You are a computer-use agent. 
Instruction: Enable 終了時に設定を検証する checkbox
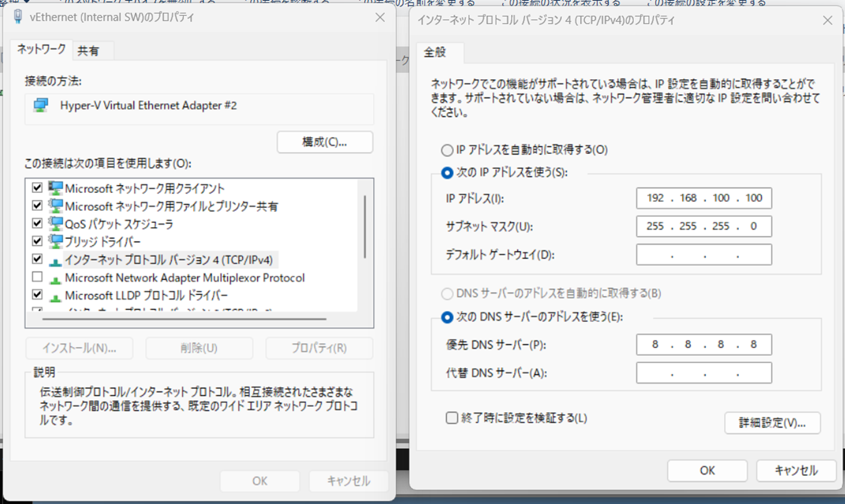(452, 418)
